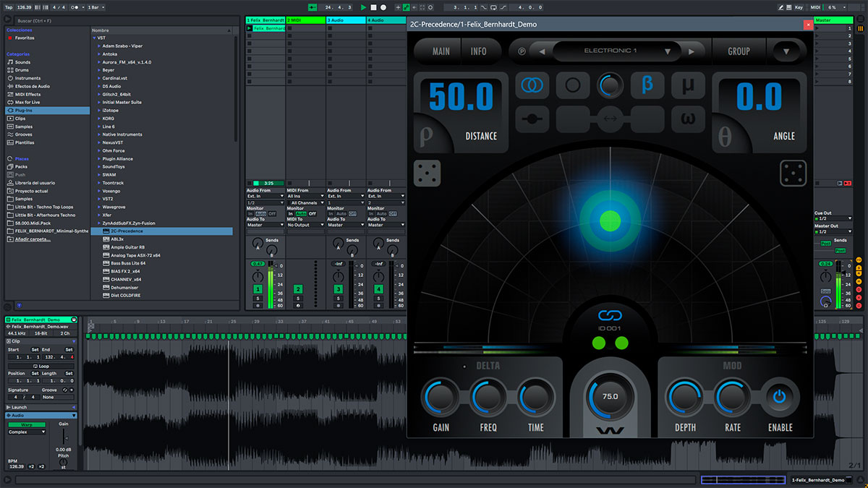Viewport: 868px width, 488px height.
Task: Click the Key button in top bar
Action: [x=799, y=7]
